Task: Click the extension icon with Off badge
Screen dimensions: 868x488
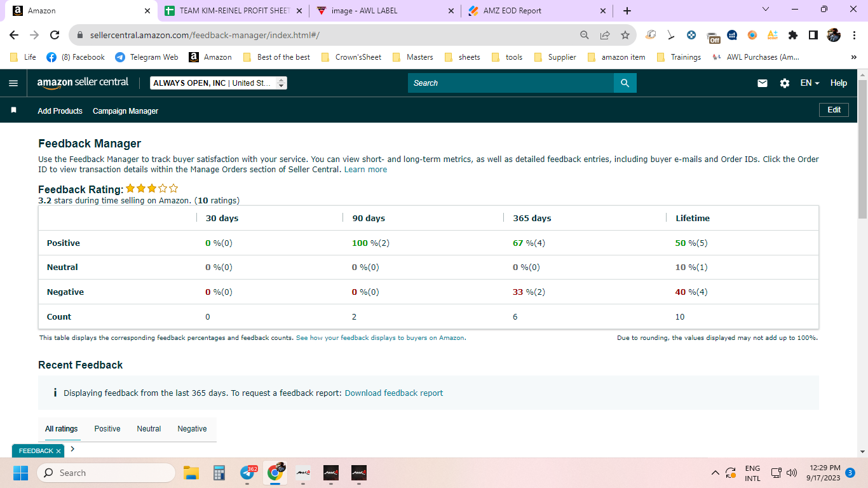Action: coord(712,36)
